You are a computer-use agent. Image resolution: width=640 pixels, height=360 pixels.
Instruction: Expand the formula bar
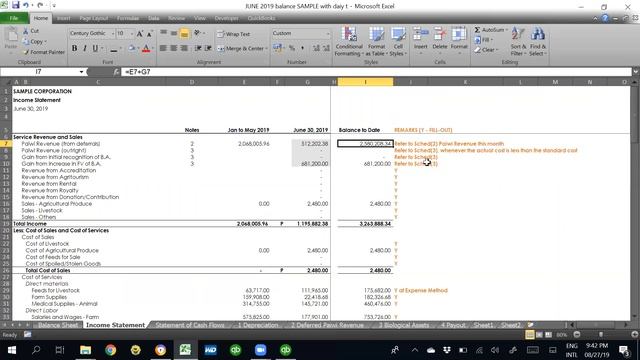tap(636, 72)
